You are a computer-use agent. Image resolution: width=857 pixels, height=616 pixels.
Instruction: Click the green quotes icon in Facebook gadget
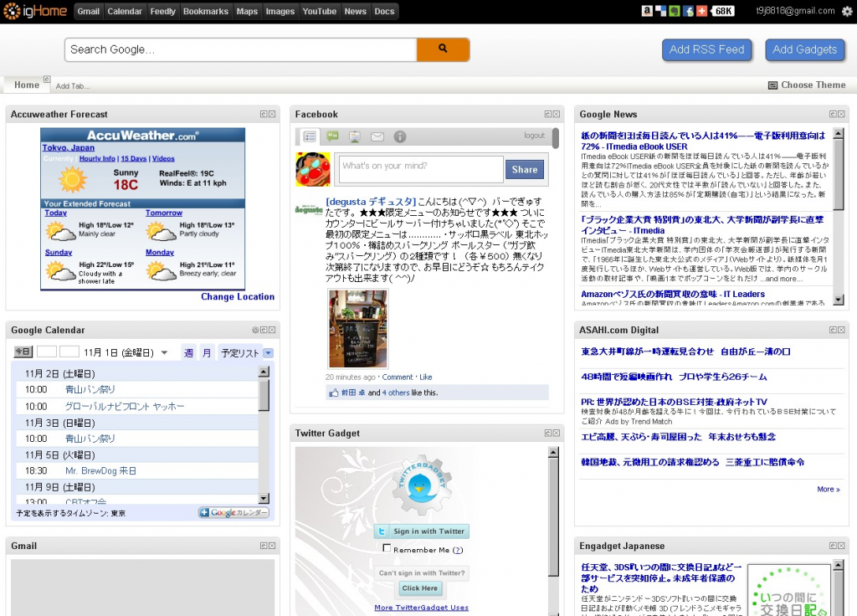point(332,136)
